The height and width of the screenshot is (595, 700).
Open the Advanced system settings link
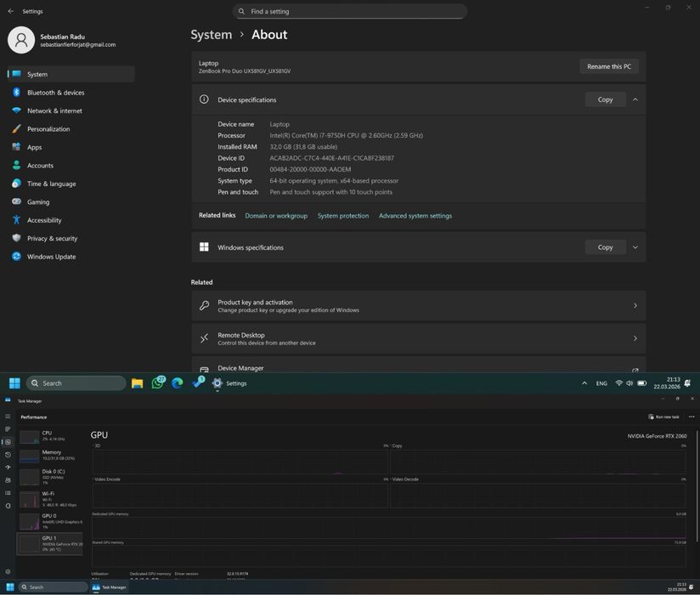tap(415, 216)
